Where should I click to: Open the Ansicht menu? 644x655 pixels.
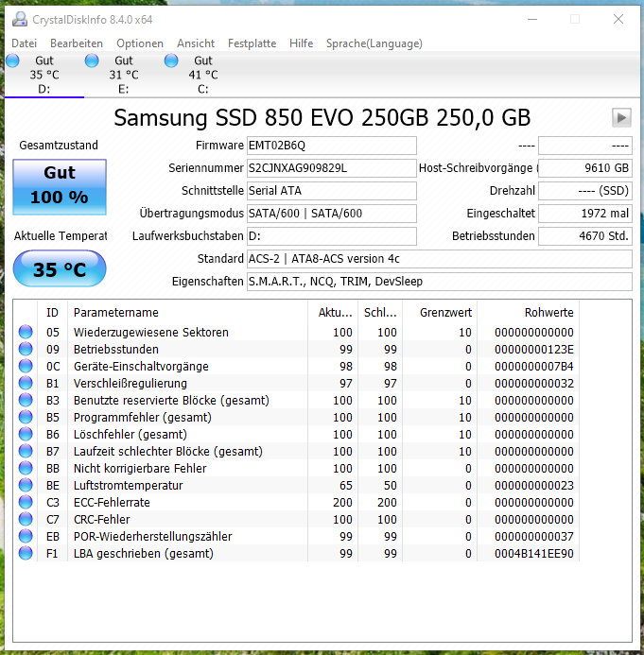196,43
